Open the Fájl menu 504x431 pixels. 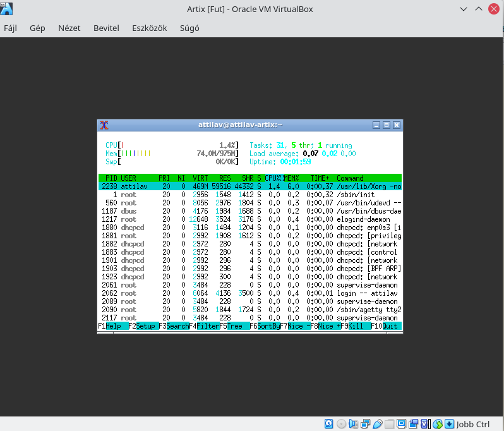tap(10, 28)
